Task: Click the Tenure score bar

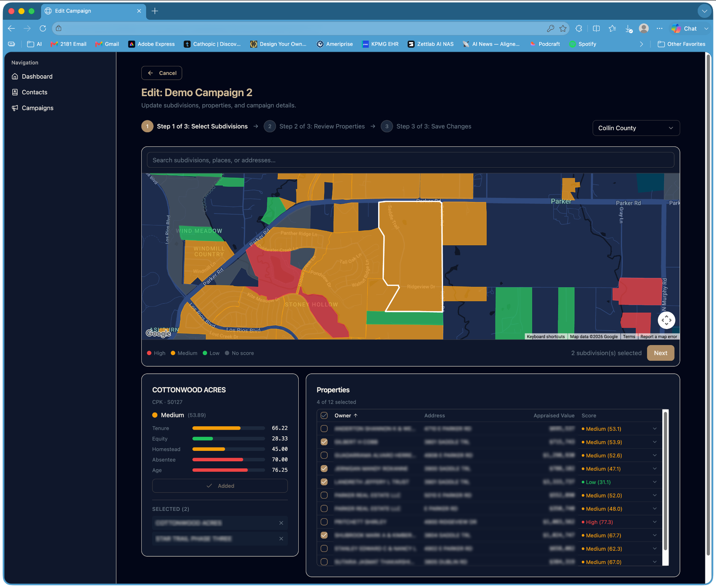Action: (229, 428)
